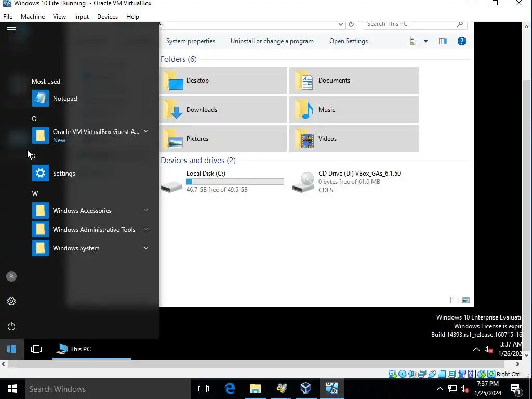Click the shared folders indicator in VirtualBox status bar

442,374
